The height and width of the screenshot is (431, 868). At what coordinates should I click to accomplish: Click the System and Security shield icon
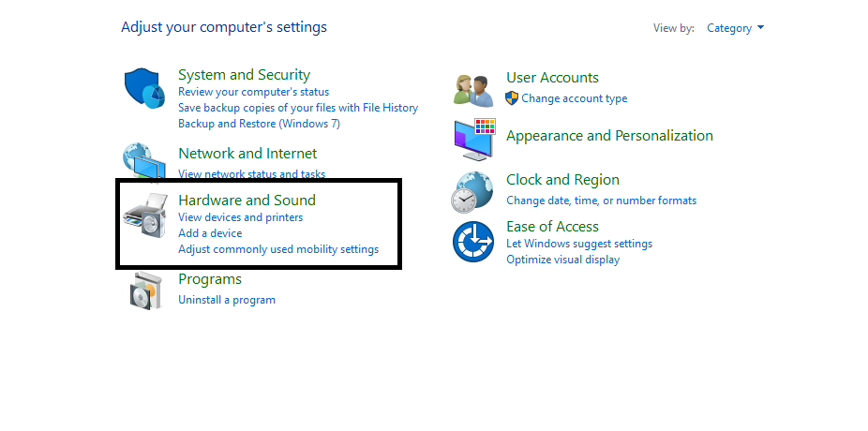145,88
